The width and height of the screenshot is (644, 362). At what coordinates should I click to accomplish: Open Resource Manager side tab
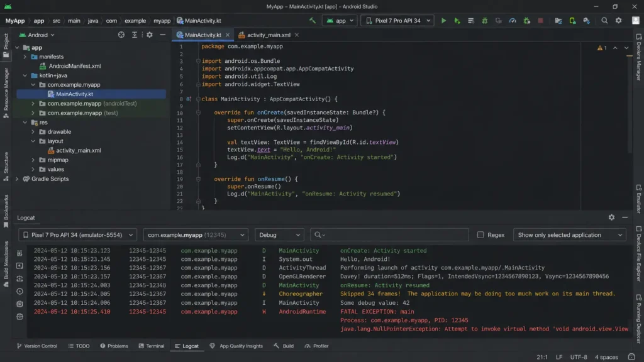(x=6, y=94)
